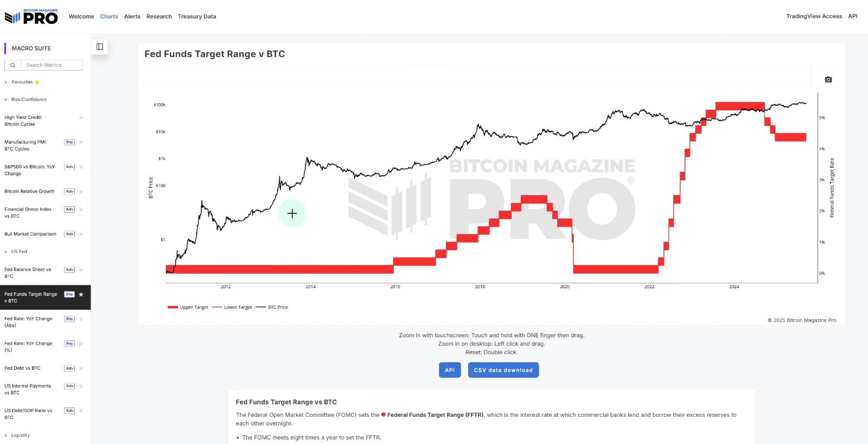Star the Fed Balance Sheet vs BTC metric

(81, 270)
